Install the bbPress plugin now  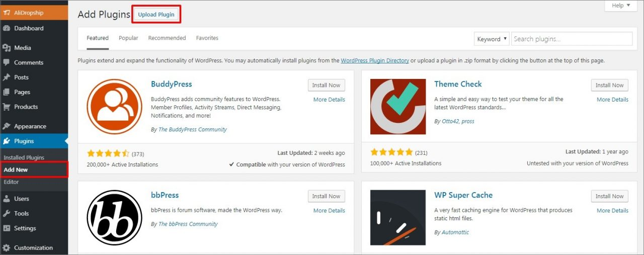pyautogui.click(x=327, y=196)
